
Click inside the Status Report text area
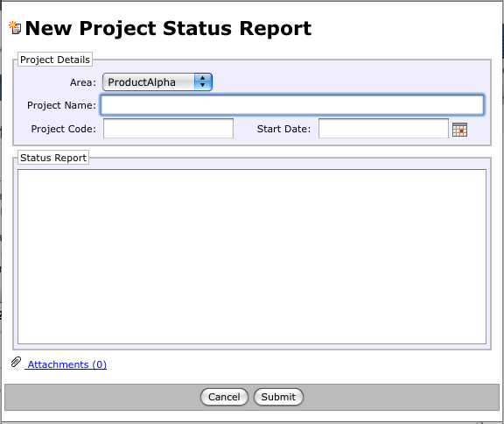252,257
